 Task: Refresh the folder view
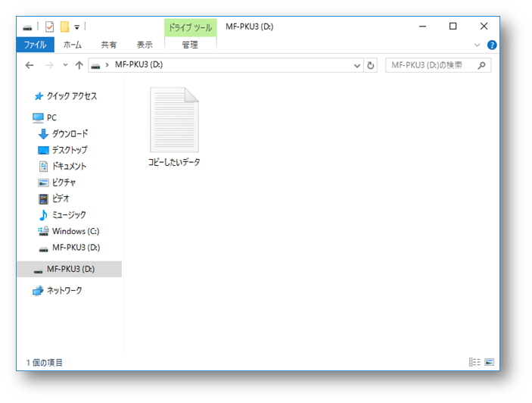[371, 66]
